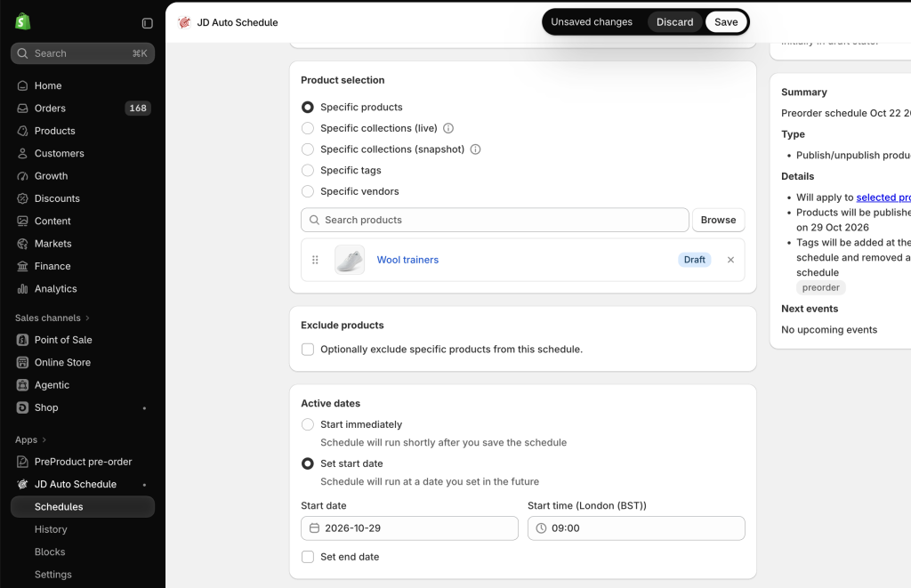This screenshot has height=588, width=911.
Task: Discard the unsaved changes
Action: tap(674, 22)
